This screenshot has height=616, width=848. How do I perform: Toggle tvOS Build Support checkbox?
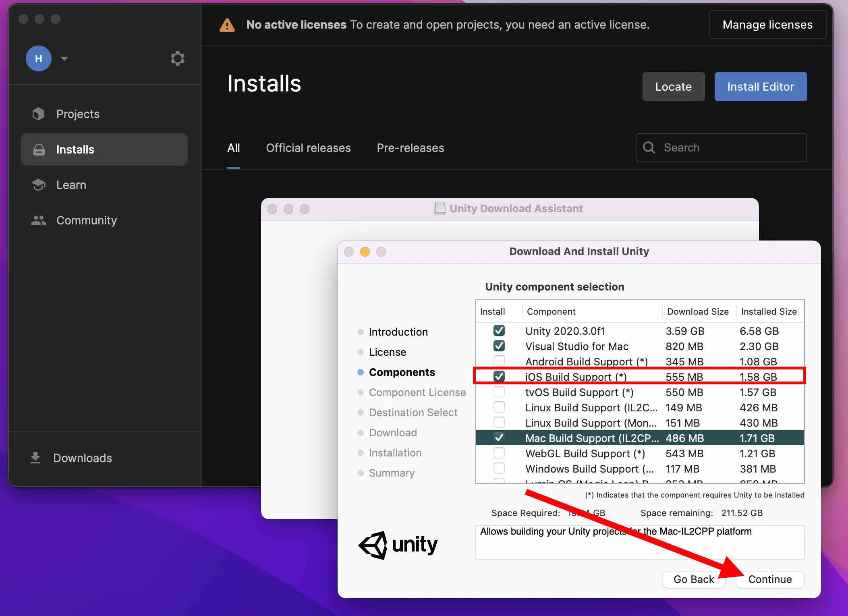click(499, 392)
